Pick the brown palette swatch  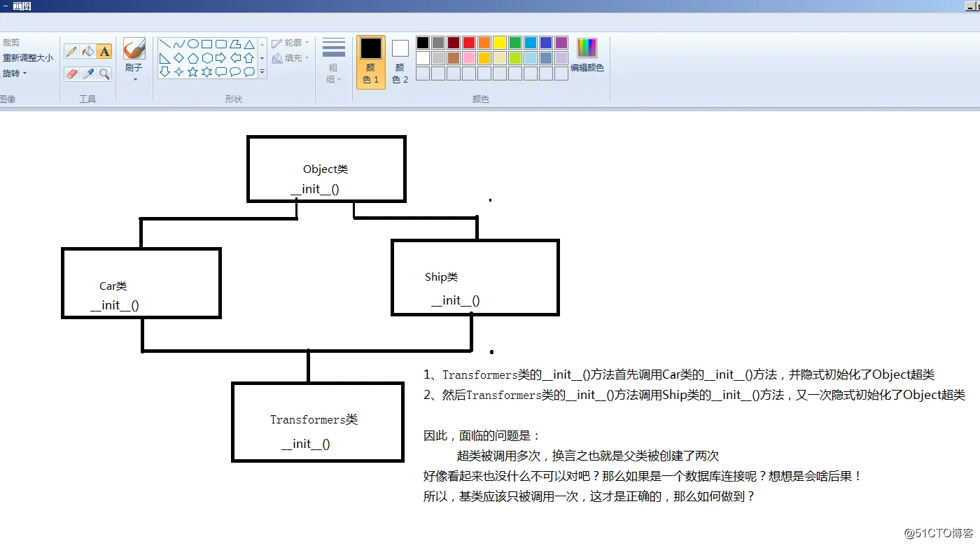(454, 58)
